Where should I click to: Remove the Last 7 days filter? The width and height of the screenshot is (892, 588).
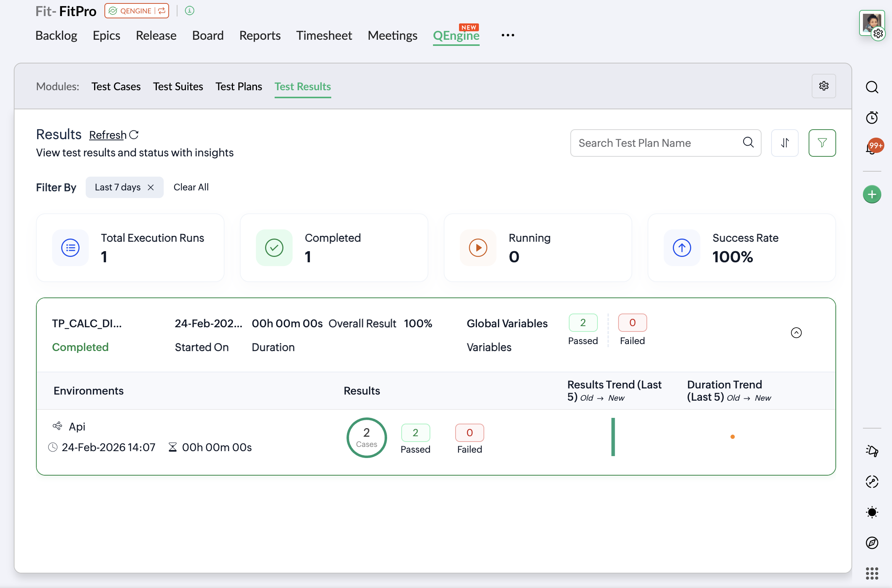pos(151,187)
